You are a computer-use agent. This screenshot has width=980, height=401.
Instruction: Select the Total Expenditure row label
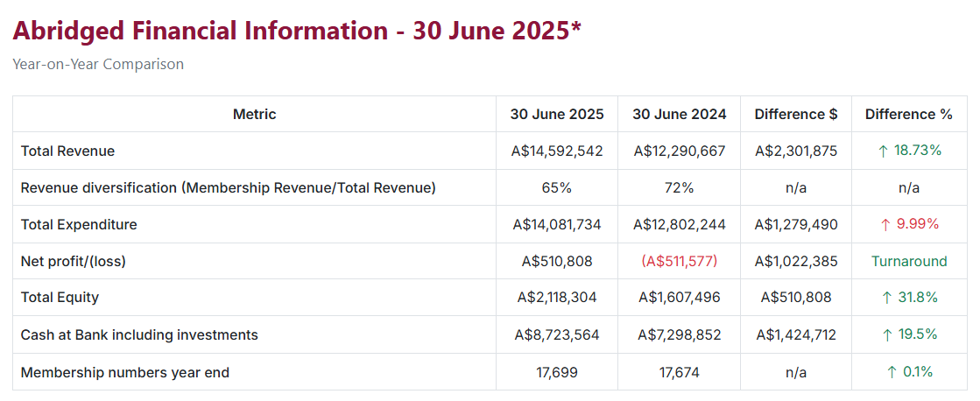pyautogui.click(x=79, y=224)
